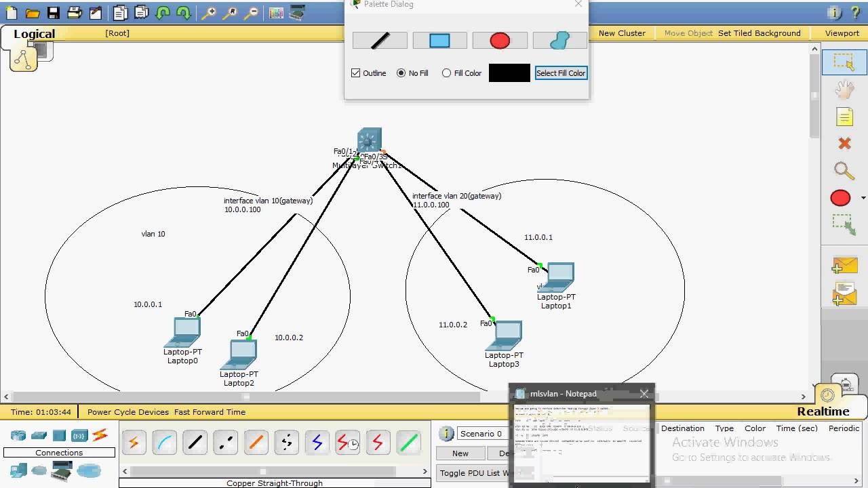868x488 pixels.
Task: Choose the Copper Cross-Over dashed cable
Action: click(225, 443)
